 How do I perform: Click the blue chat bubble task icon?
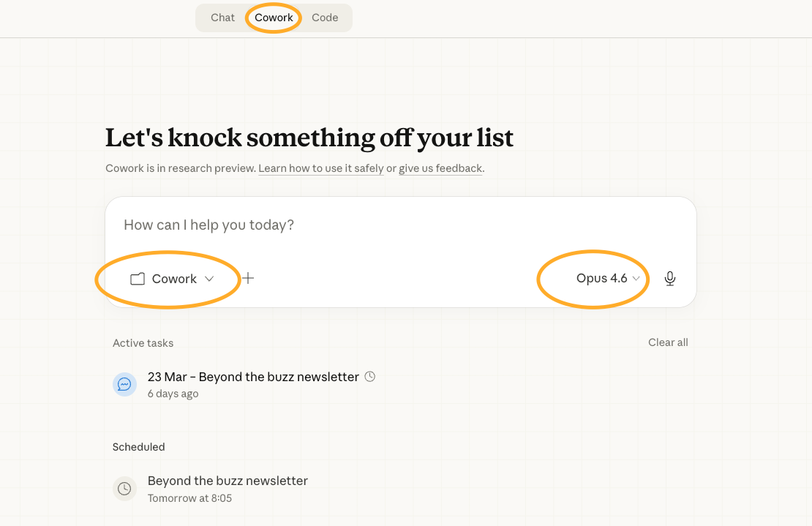(124, 384)
